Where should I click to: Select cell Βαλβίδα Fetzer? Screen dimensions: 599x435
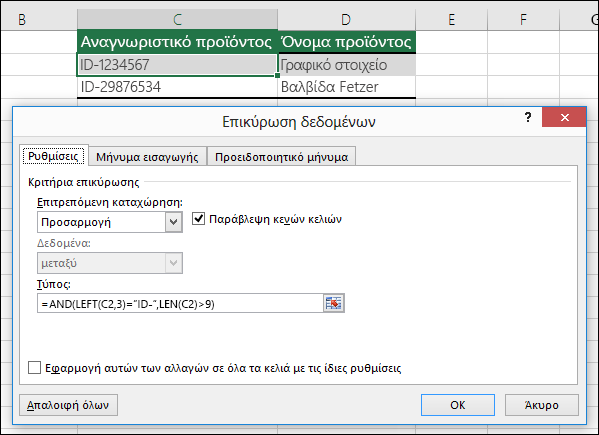click(346, 87)
